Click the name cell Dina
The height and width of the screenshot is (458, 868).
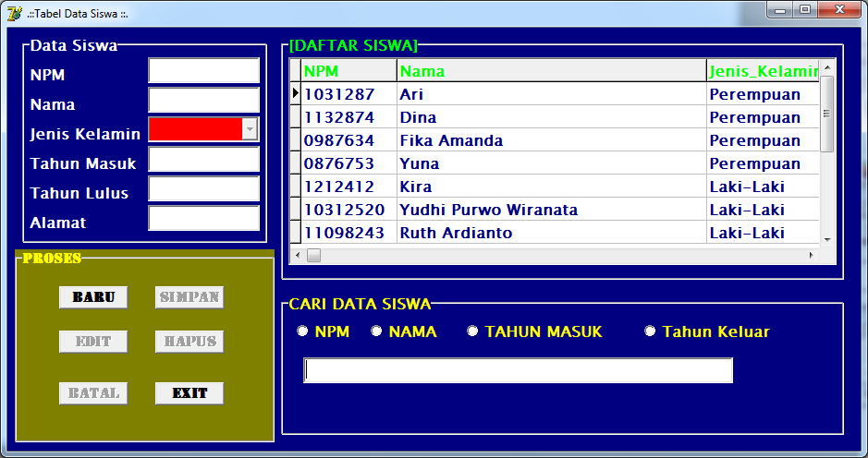(x=551, y=117)
